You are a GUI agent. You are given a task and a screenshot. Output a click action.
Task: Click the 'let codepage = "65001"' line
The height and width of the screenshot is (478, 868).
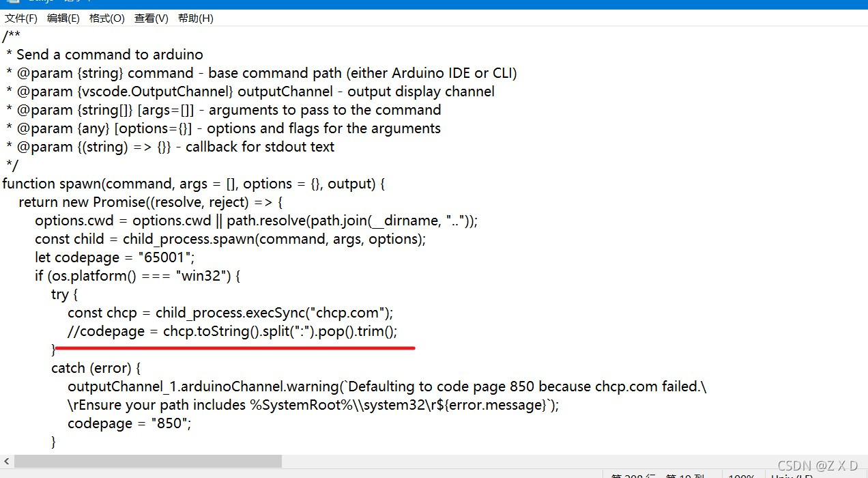coord(115,257)
